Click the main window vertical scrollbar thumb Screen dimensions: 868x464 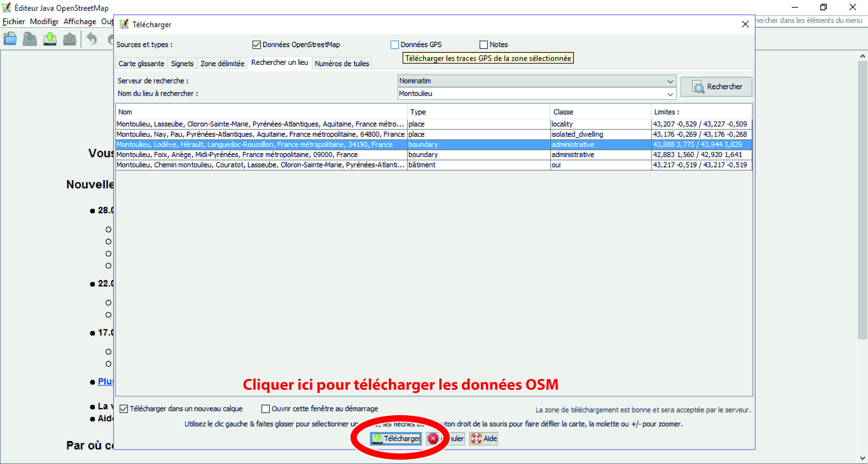click(863, 200)
